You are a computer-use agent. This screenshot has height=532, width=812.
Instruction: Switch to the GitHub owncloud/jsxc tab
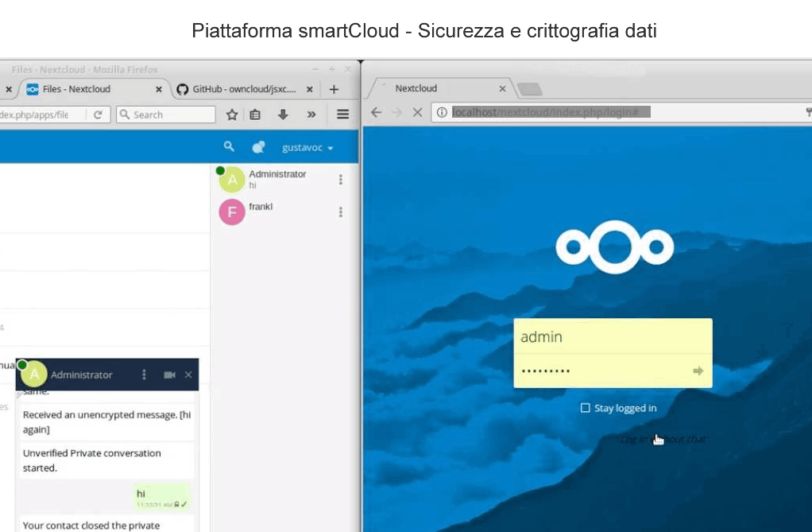coord(244,89)
